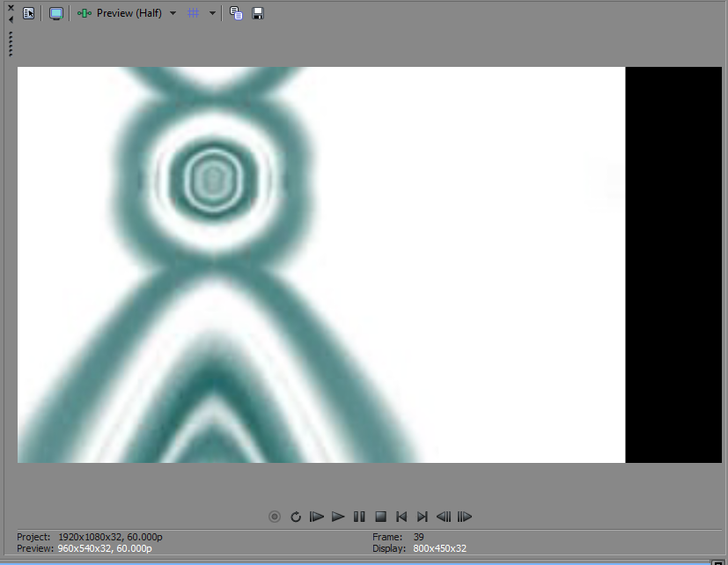
Task: Click the Pause button
Action: [359, 517]
